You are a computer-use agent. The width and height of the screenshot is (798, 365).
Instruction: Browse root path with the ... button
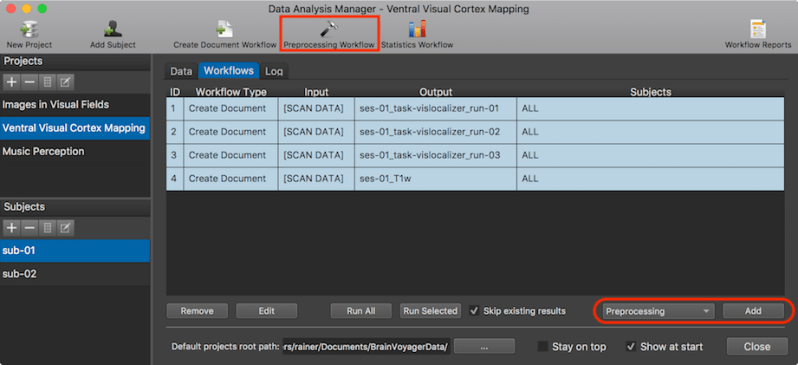484,347
